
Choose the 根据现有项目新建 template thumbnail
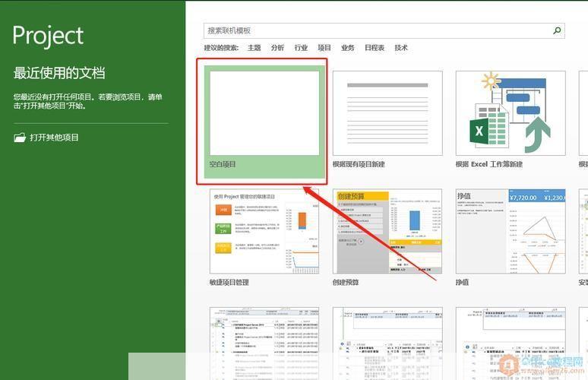coord(387,113)
